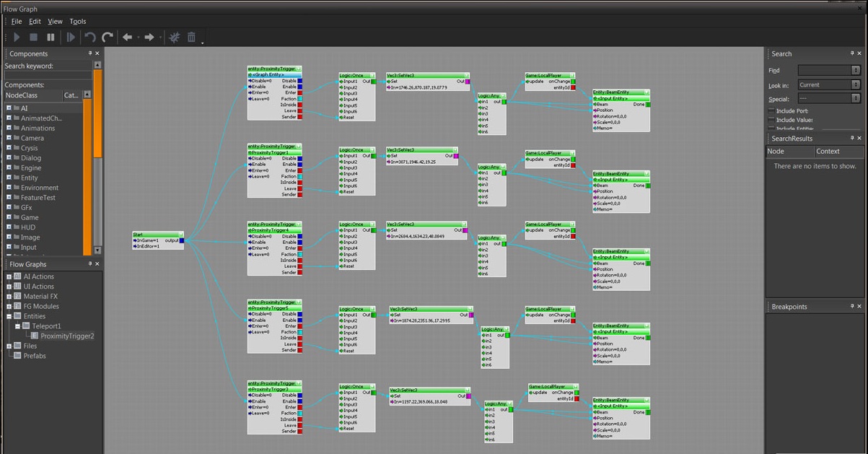This screenshot has height=454, width=868.
Task: Open the Tools menu
Action: 78,22
